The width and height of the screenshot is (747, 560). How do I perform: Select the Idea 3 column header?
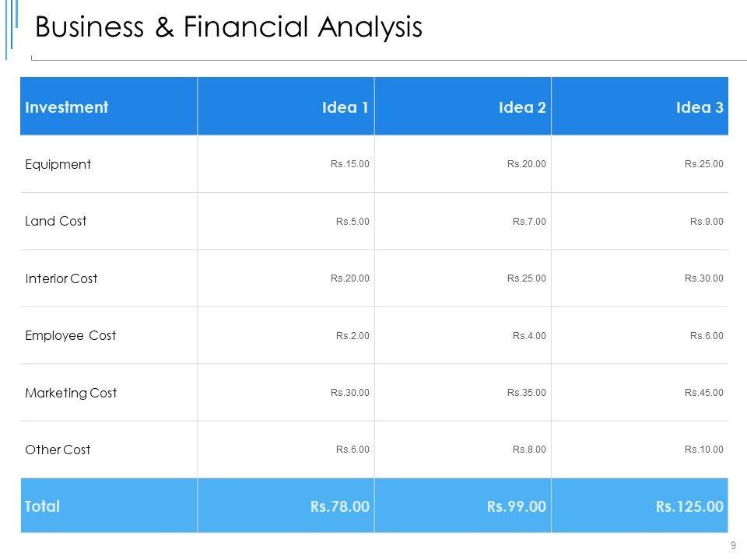700,107
